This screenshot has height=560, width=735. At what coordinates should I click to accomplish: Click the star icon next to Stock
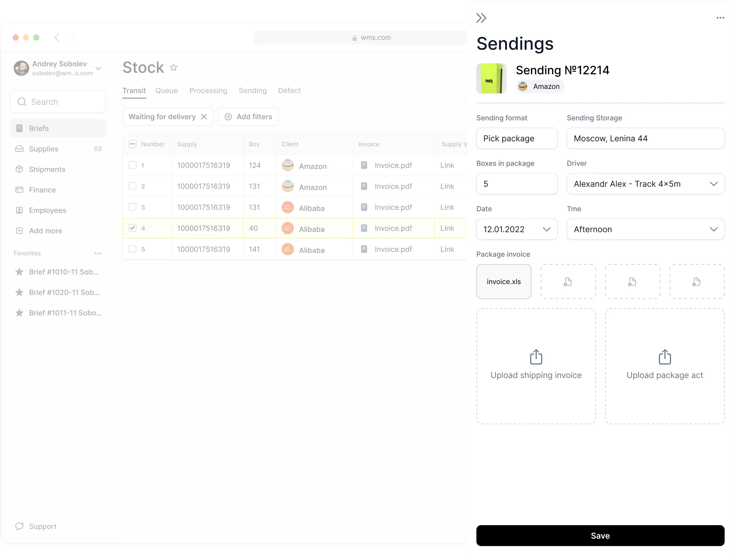(x=174, y=67)
